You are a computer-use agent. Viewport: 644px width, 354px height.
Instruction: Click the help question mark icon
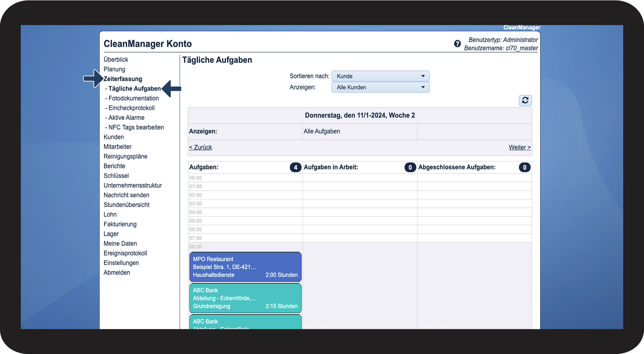[457, 44]
